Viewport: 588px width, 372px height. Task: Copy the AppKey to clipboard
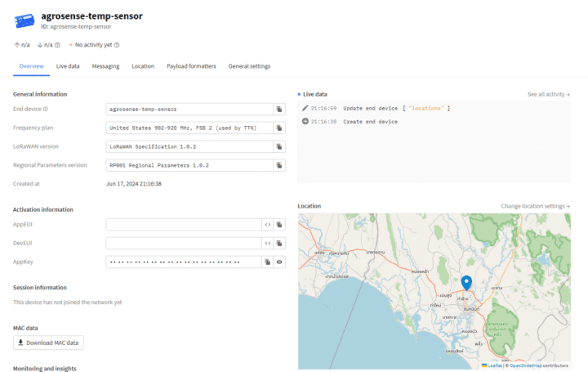pyautogui.click(x=267, y=262)
